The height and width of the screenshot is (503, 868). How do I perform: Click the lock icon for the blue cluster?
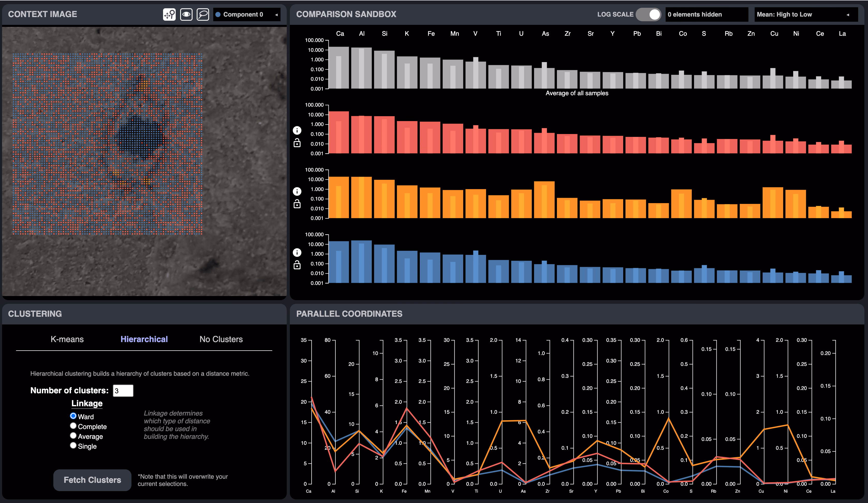297,265
